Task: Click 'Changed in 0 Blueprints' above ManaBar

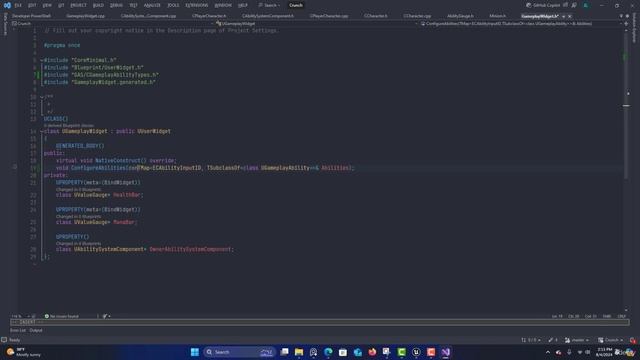Action: pyautogui.click(x=78, y=216)
